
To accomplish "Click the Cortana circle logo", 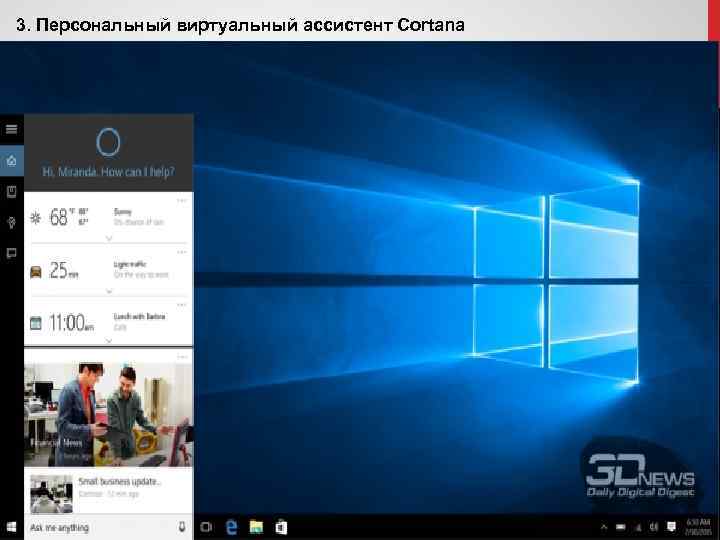I will (108, 142).
